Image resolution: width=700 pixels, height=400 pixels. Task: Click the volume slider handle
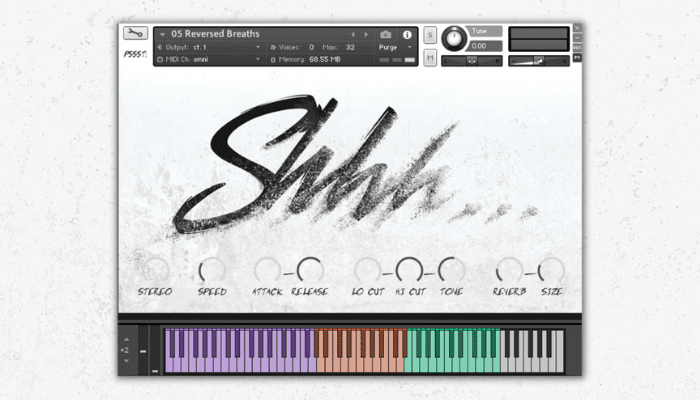(x=539, y=61)
